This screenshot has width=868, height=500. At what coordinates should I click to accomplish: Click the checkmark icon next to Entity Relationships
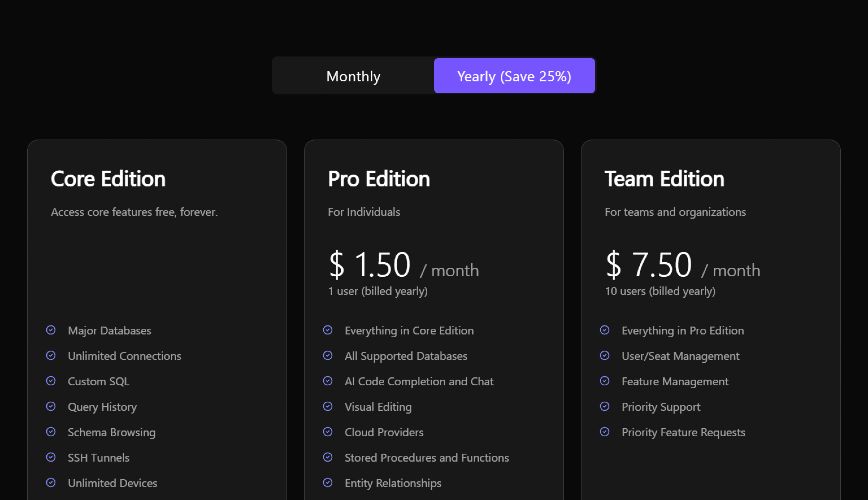click(x=328, y=483)
